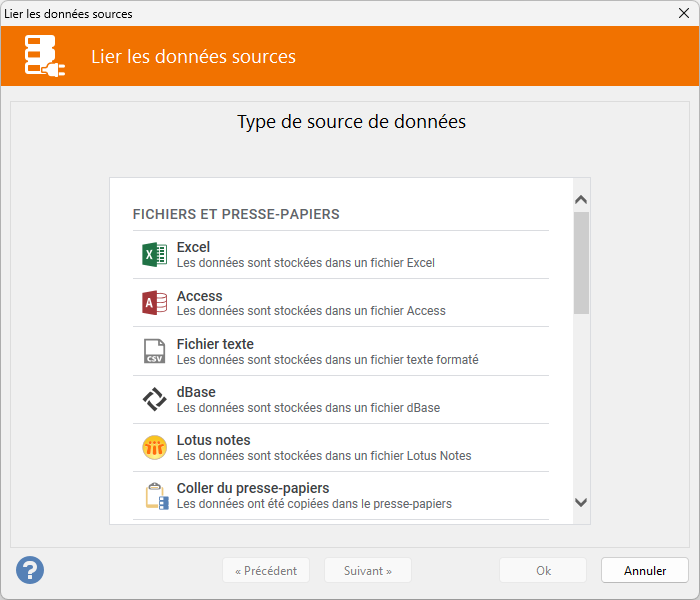Click the CSV text file icon
Viewport: 700px width, 600px height.
(154, 351)
